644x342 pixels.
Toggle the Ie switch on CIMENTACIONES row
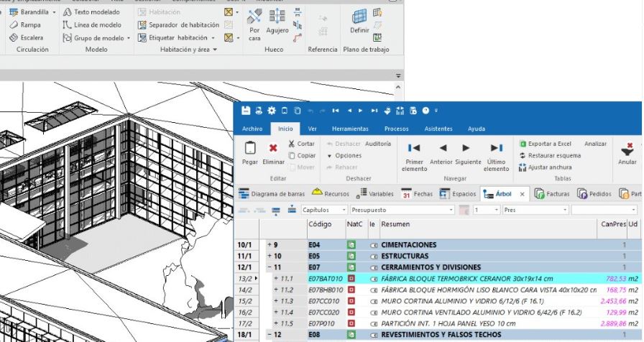pos(373,245)
